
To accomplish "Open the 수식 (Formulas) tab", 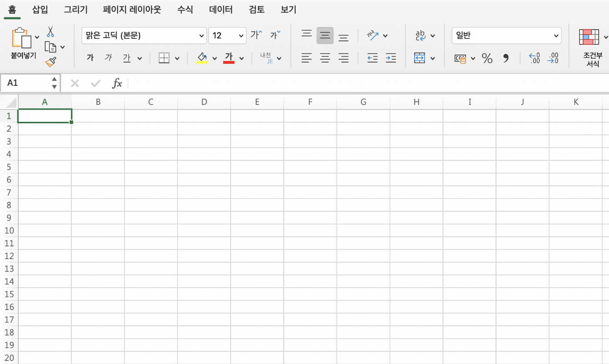I will click(x=185, y=9).
